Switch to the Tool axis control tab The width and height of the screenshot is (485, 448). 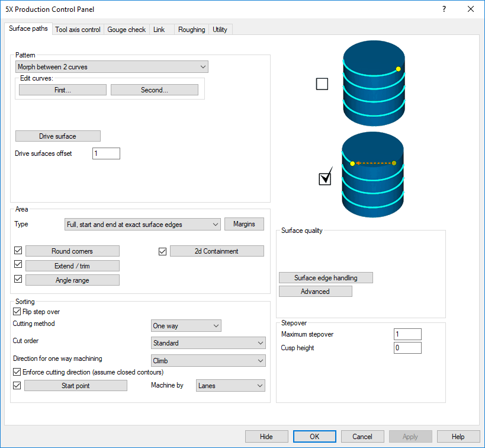coord(78,30)
